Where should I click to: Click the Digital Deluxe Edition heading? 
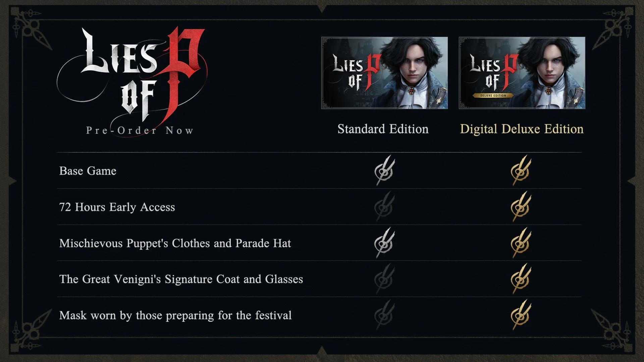522,129
